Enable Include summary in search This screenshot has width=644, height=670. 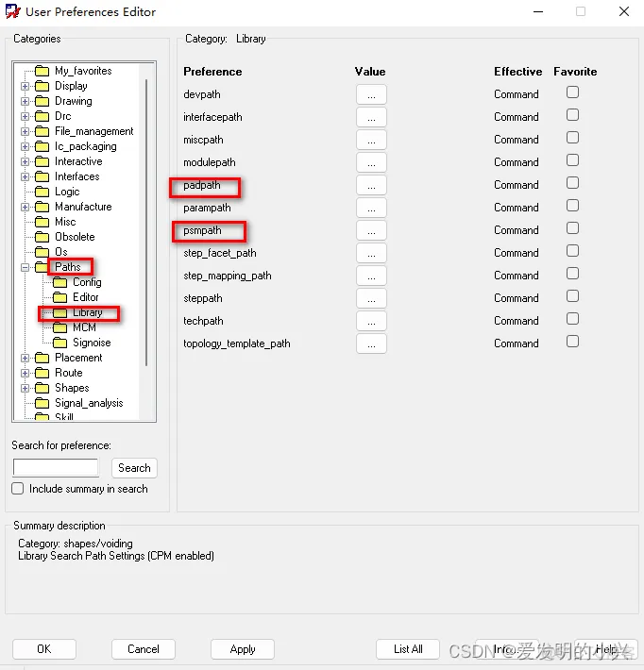click(18, 489)
